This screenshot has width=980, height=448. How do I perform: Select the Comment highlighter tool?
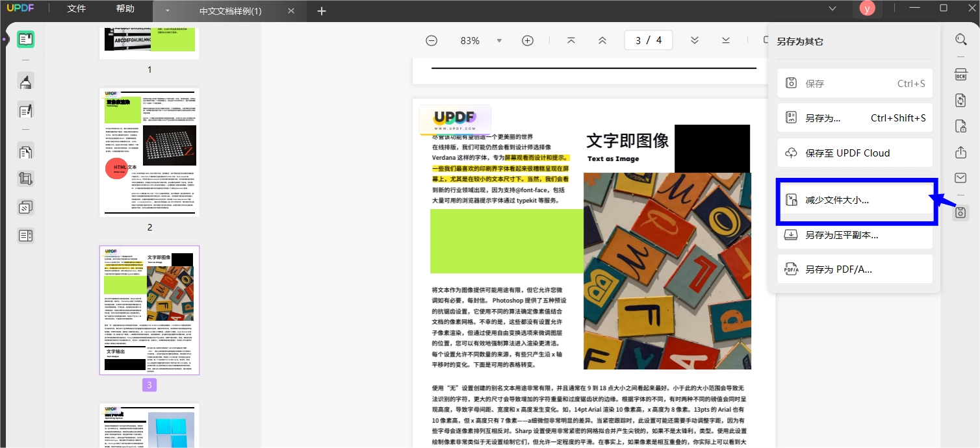(26, 81)
